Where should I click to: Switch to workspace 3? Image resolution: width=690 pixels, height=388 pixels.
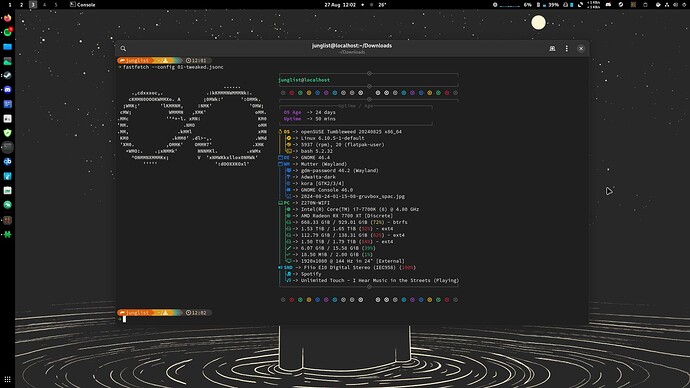33,5
